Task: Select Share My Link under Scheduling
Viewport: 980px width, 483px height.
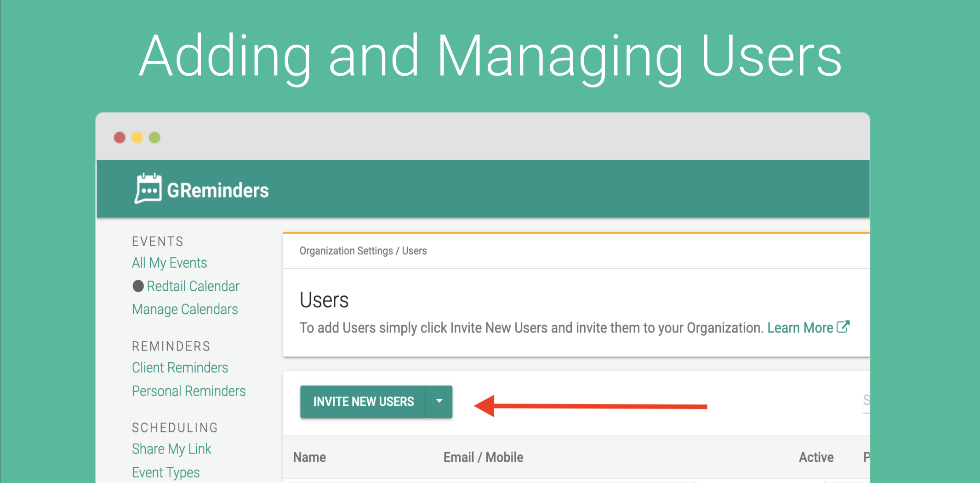Action: 171,449
